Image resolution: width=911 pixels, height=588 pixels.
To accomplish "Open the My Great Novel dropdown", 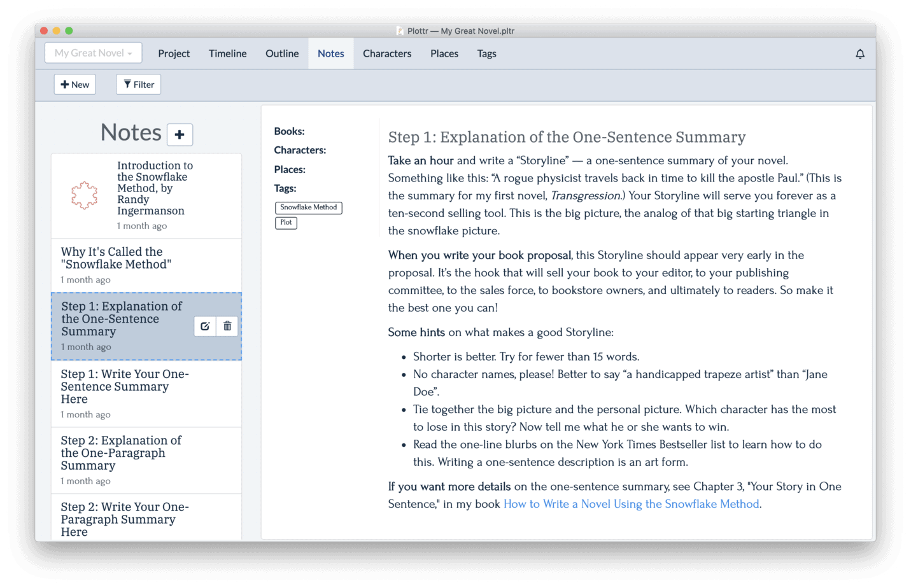I will point(93,53).
